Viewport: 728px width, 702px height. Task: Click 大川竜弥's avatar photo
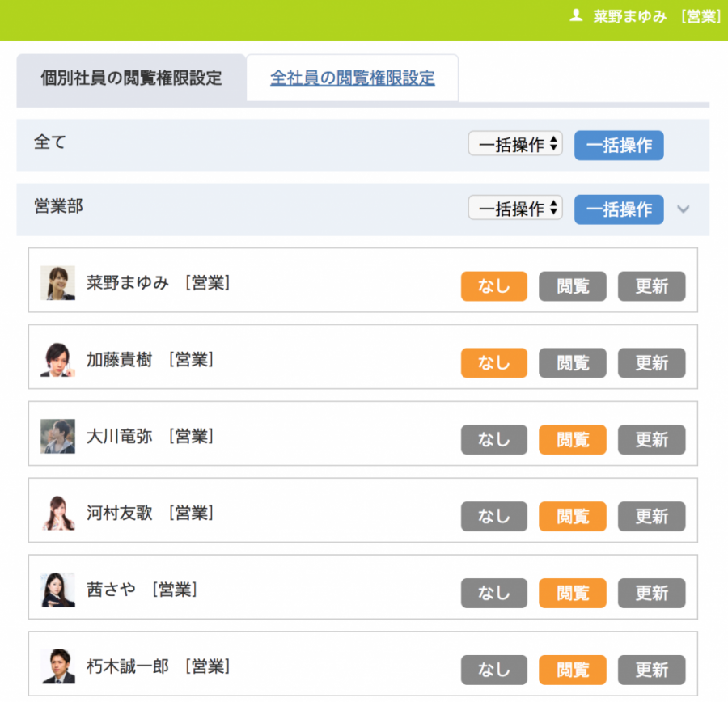coord(57,437)
